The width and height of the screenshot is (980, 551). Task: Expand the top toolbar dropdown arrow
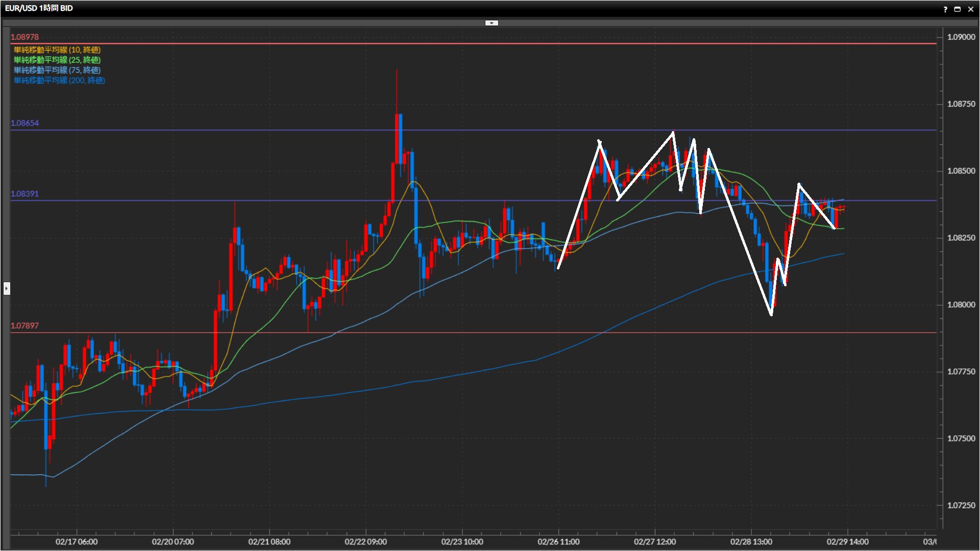click(x=491, y=23)
